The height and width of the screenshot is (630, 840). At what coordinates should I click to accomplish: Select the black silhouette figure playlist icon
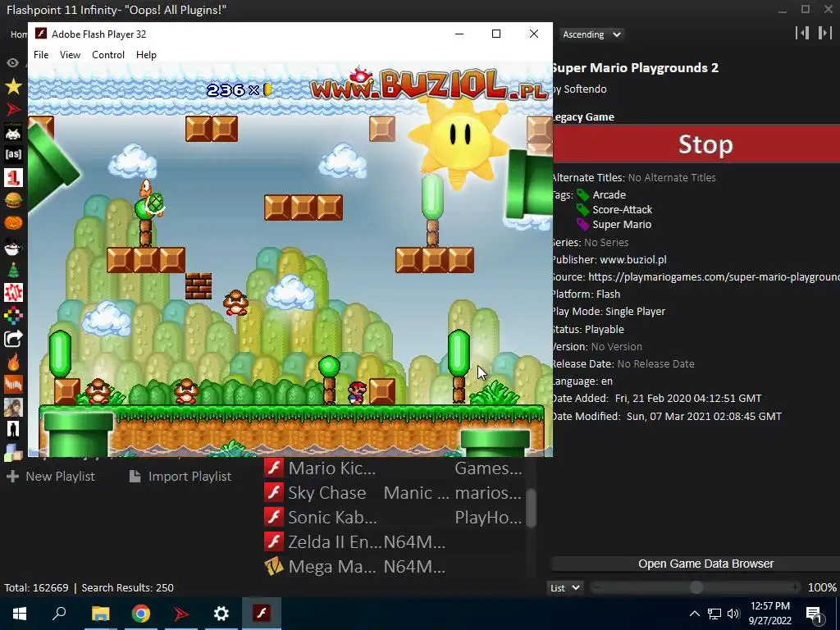coord(13,430)
